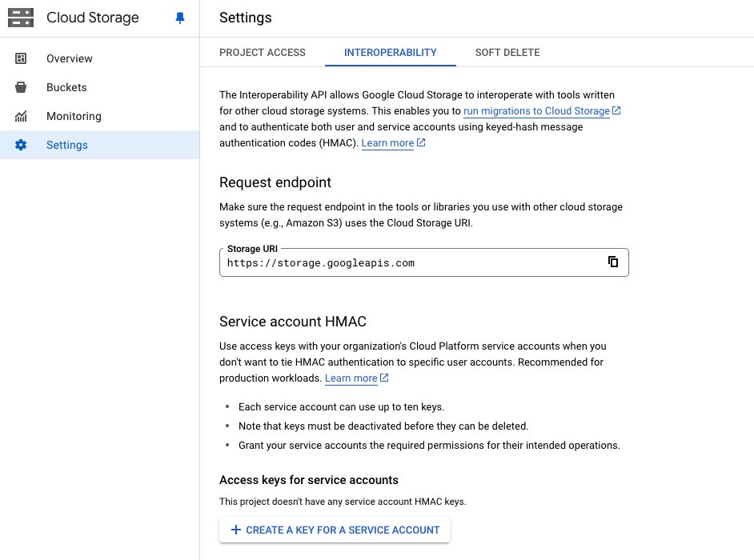Copy the Storage URI with copy icon

pyautogui.click(x=613, y=262)
